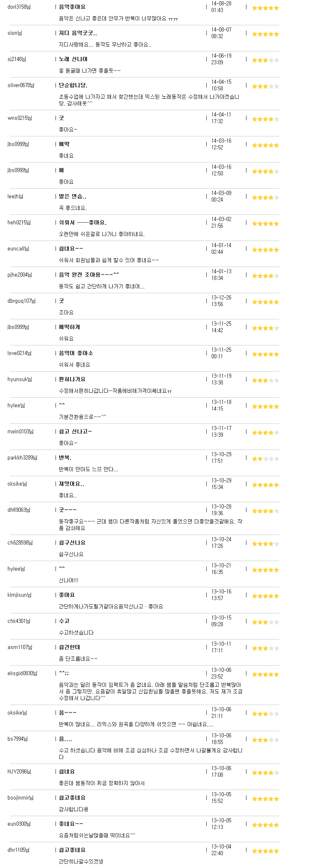Open review titled '음악 완전 조아용~~~^^'
Image resolution: width=326 pixels, height=868 pixels.
(x=89, y=275)
